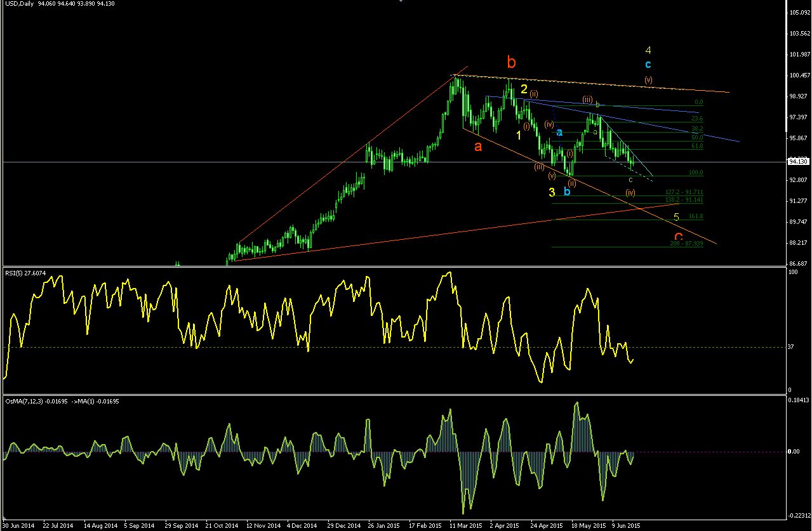This screenshot has height=531, width=812.
Task: Click the Fibonacci 61.8 level label
Action: [x=697, y=146]
